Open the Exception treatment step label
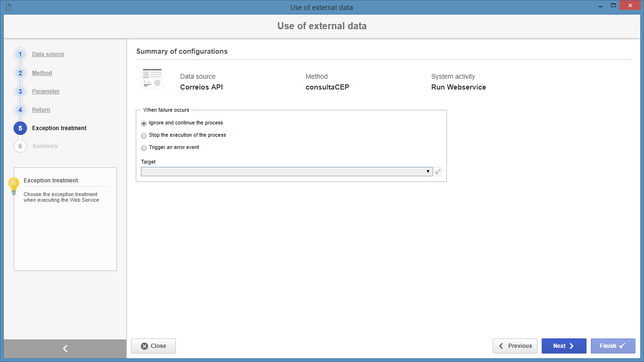This screenshot has width=644, height=362. coord(59,128)
